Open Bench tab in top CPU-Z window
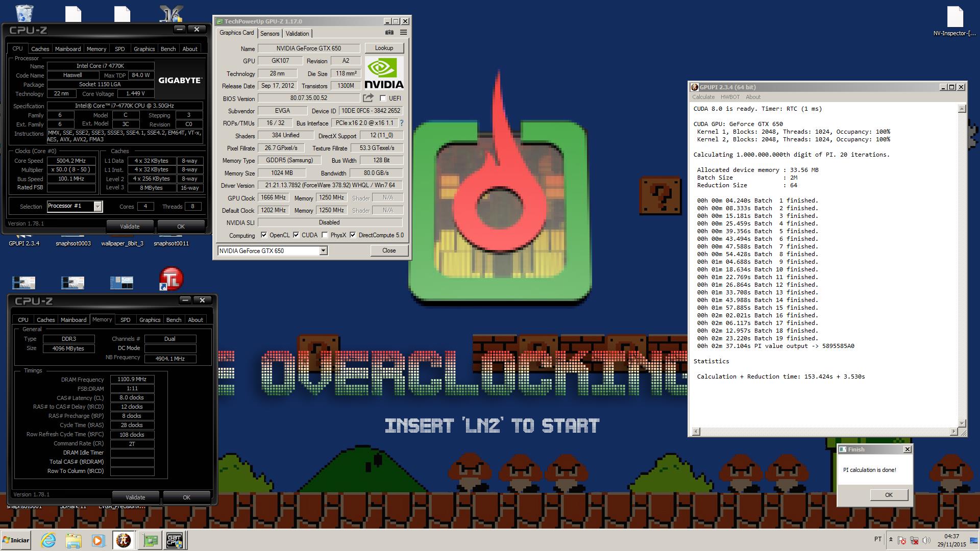Screen dimensions: 980x551 (168, 49)
